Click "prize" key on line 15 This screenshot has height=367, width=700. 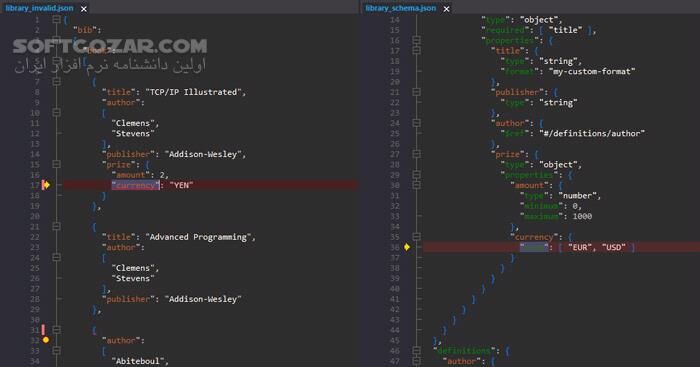[119, 164]
